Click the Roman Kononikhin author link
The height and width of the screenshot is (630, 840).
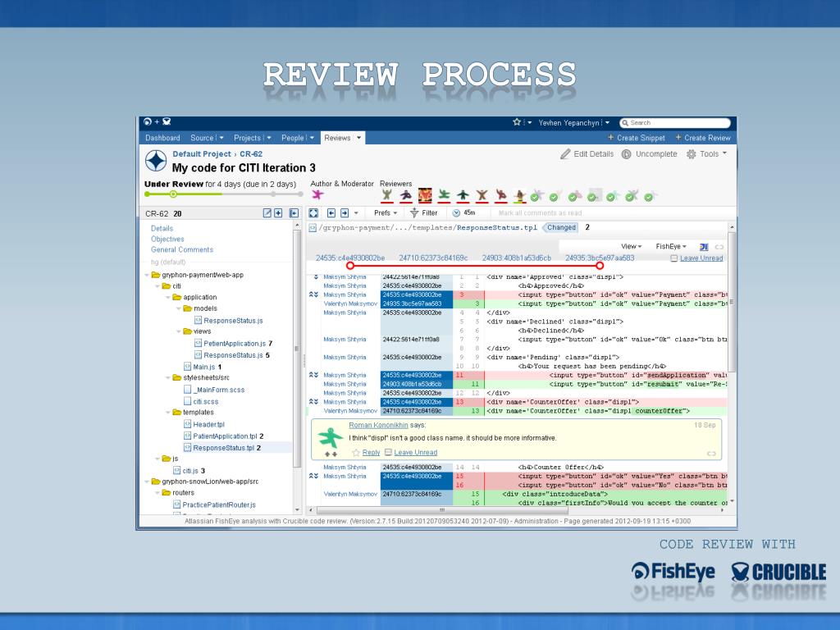point(378,425)
